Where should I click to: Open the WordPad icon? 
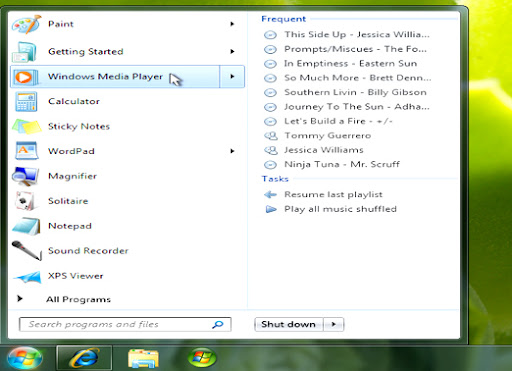(x=27, y=151)
